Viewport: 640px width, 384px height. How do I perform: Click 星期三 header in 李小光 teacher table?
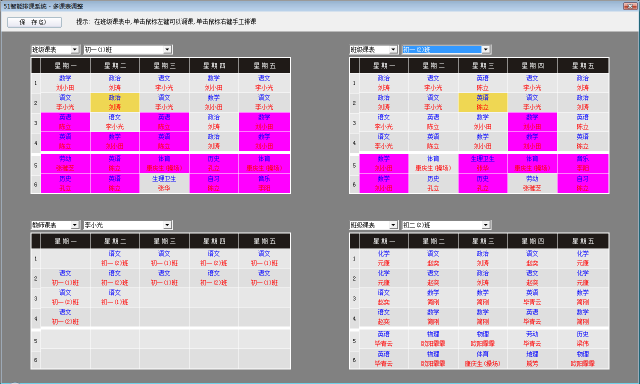(x=164, y=241)
